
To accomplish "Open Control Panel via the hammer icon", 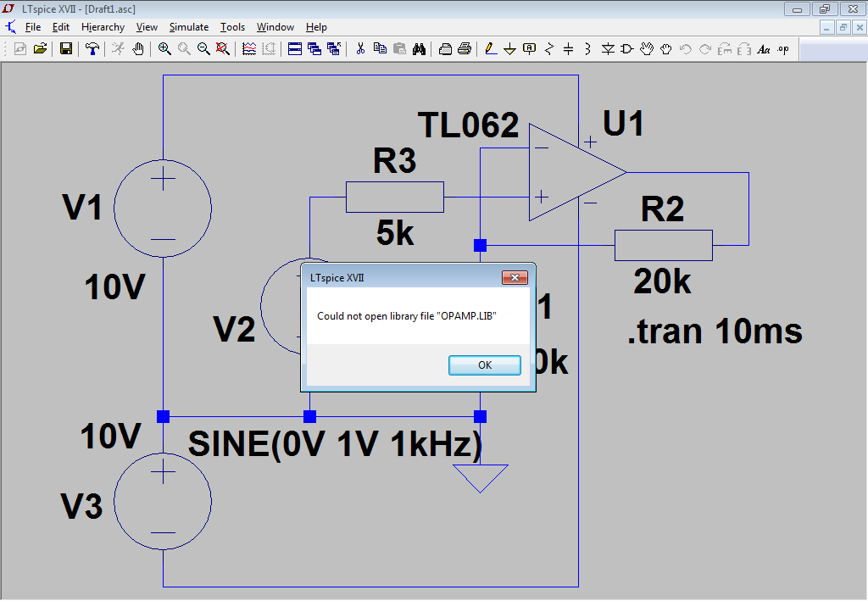I will click(92, 49).
